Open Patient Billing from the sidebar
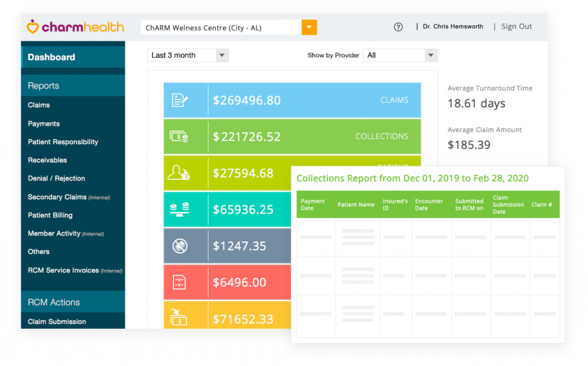Image resolution: width=588 pixels, height=366 pixels. click(x=51, y=215)
